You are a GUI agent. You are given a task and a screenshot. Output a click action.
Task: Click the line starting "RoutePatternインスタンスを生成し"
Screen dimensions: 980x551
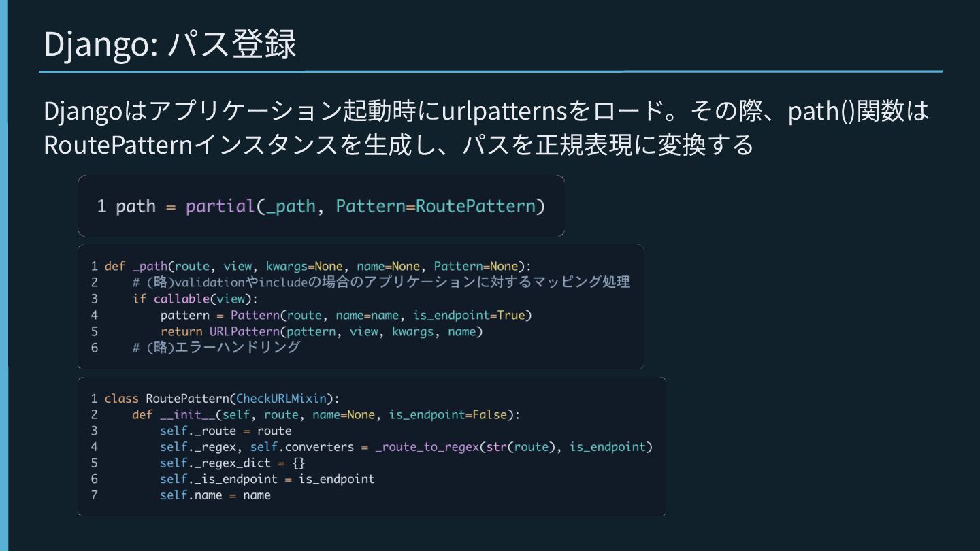(399, 144)
